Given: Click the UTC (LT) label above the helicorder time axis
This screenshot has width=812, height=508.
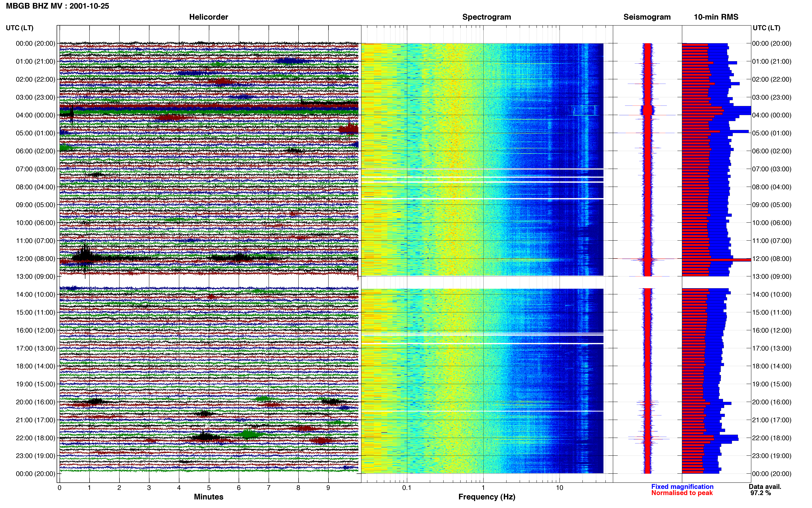Looking at the screenshot, I should [20, 28].
